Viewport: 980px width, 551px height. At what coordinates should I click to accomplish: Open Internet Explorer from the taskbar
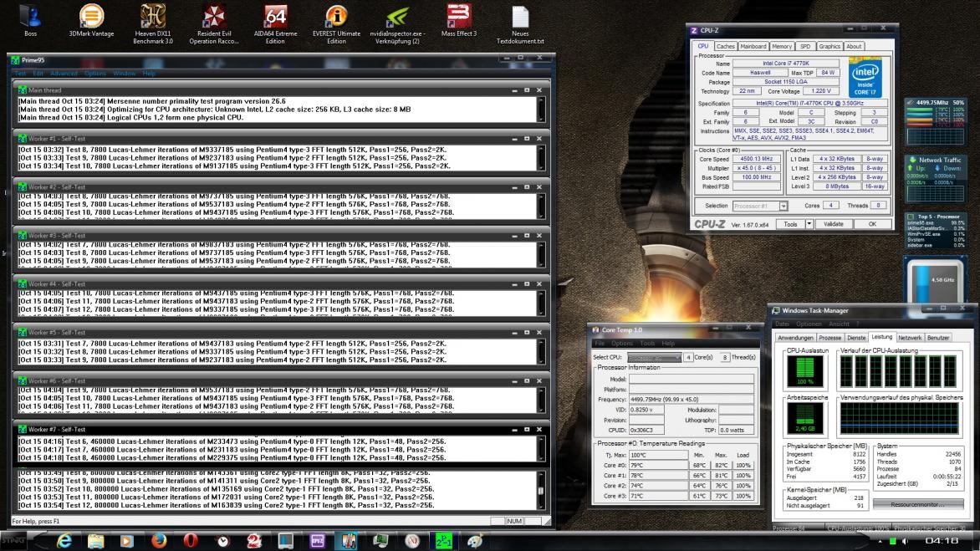pyautogui.click(x=64, y=541)
